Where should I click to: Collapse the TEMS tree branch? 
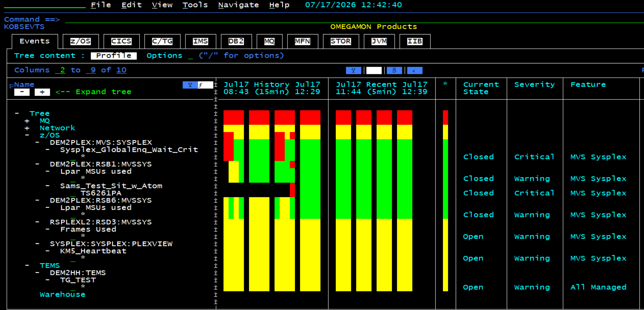27,265
